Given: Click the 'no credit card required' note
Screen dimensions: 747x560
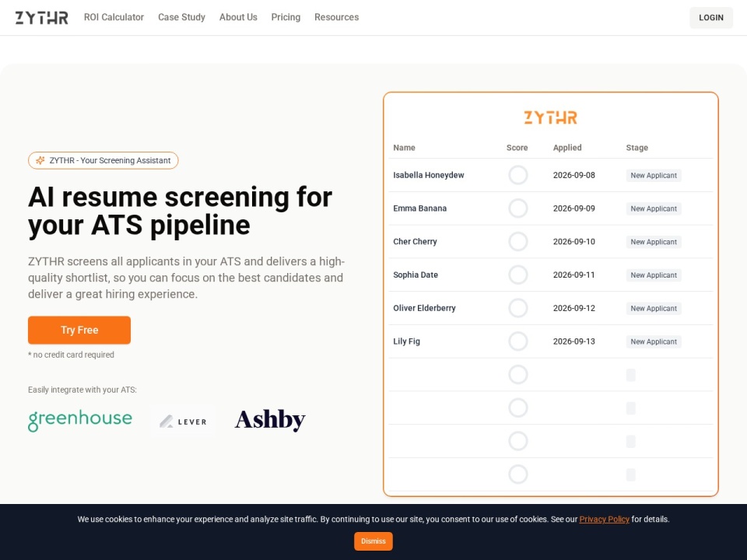Looking at the screenshot, I should point(71,355).
